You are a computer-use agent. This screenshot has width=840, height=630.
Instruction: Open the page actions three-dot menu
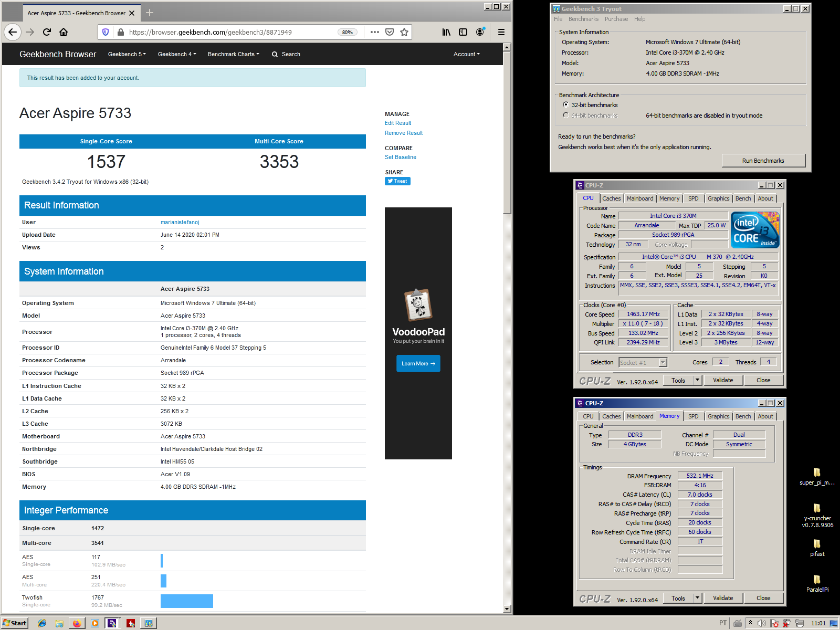point(374,32)
